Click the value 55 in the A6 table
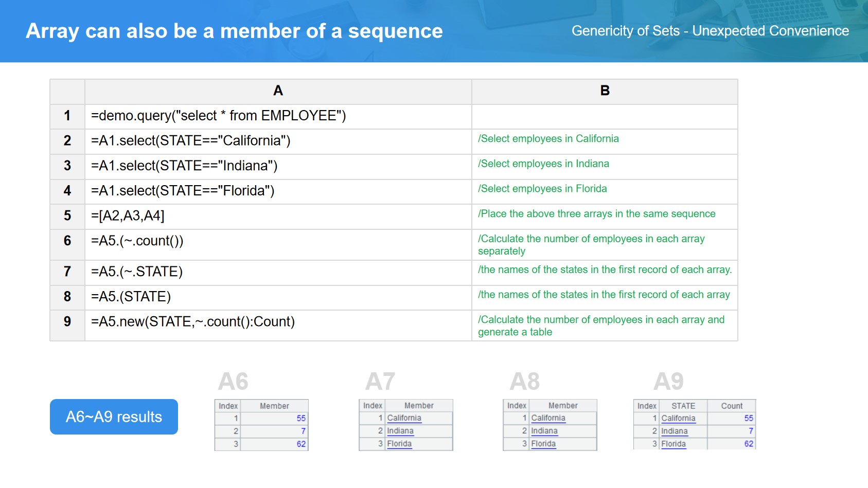This screenshot has height=488, width=868. coord(300,418)
